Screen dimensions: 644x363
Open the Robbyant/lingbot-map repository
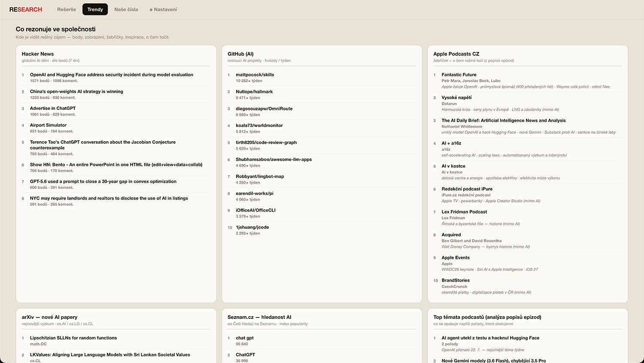[260, 176]
